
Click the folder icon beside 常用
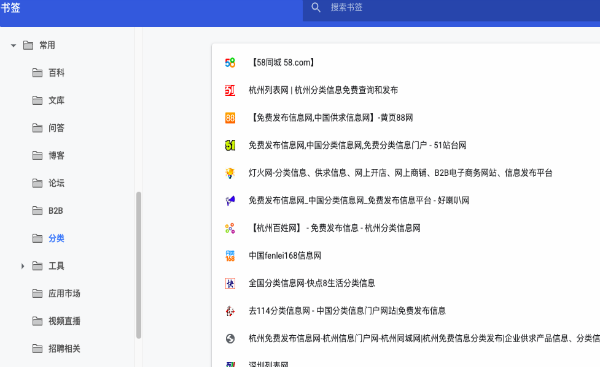pos(28,45)
